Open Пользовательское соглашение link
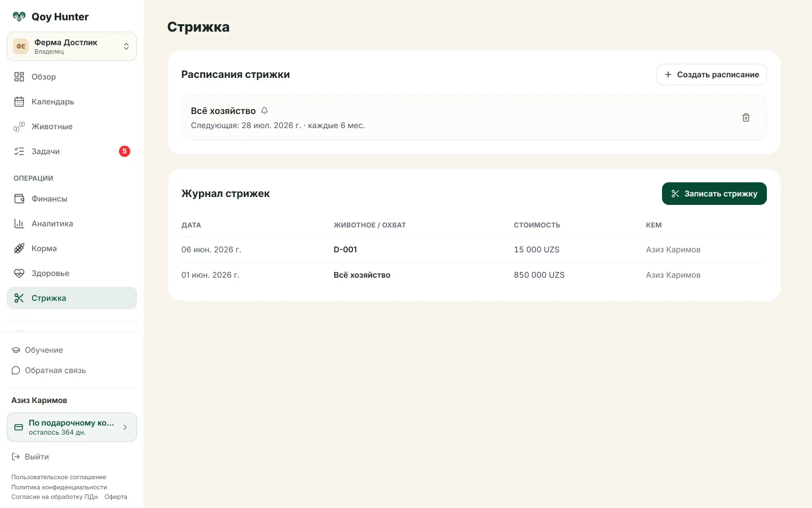Viewport: 812px width, 508px height. (x=59, y=477)
